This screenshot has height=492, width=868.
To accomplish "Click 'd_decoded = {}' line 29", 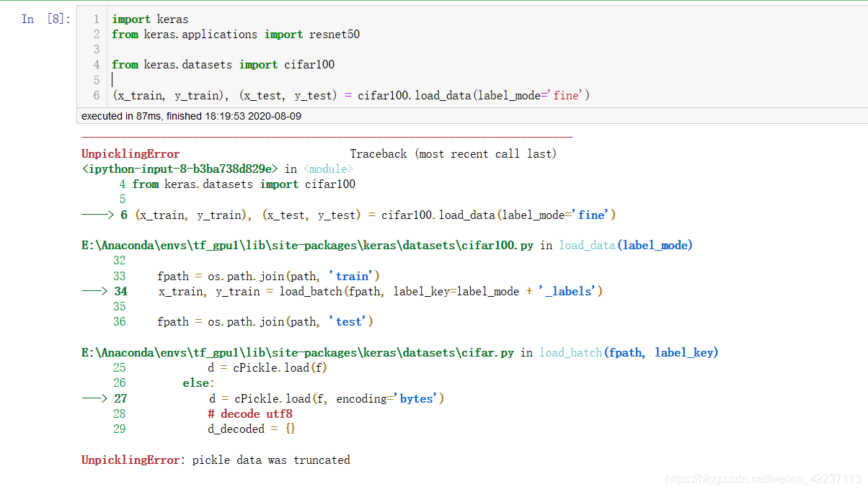I will tap(252, 429).
